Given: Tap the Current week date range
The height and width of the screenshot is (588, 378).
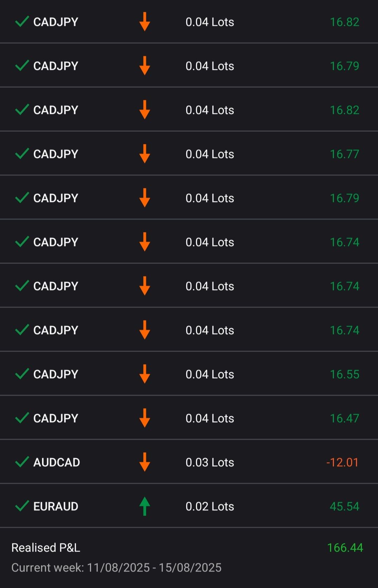Looking at the screenshot, I should [x=116, y=567].
